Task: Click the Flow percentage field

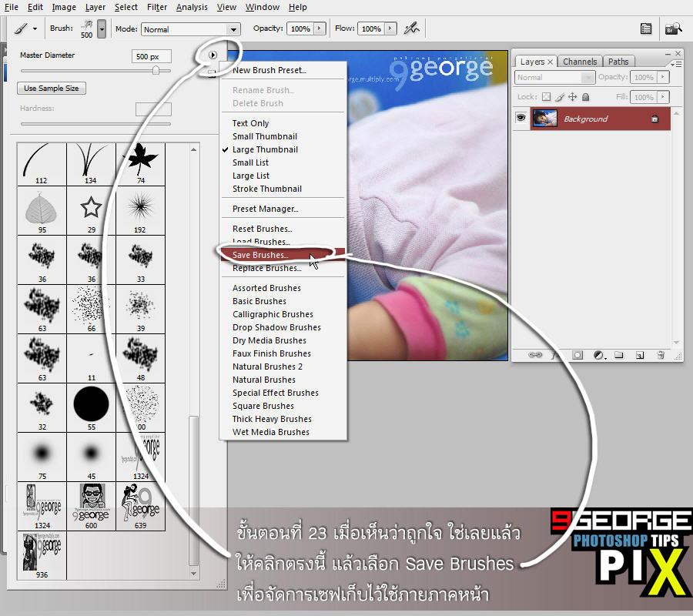Action: tap(370, 28)
